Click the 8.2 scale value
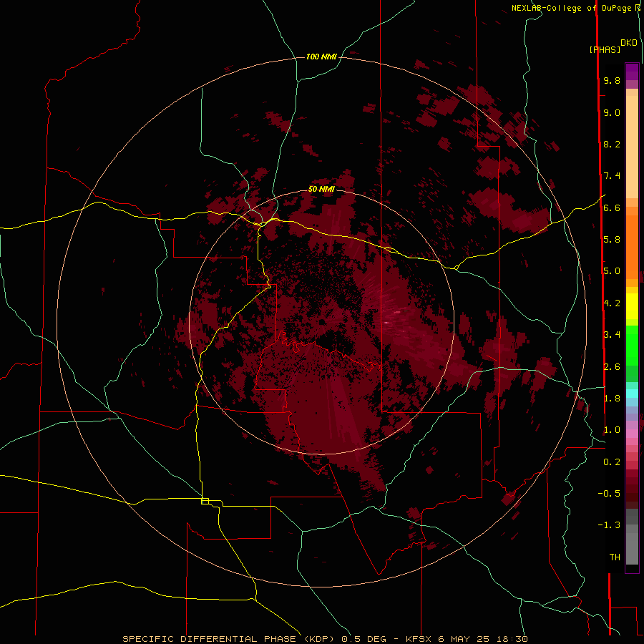The image size is (644, 644). tap(612, 144)
